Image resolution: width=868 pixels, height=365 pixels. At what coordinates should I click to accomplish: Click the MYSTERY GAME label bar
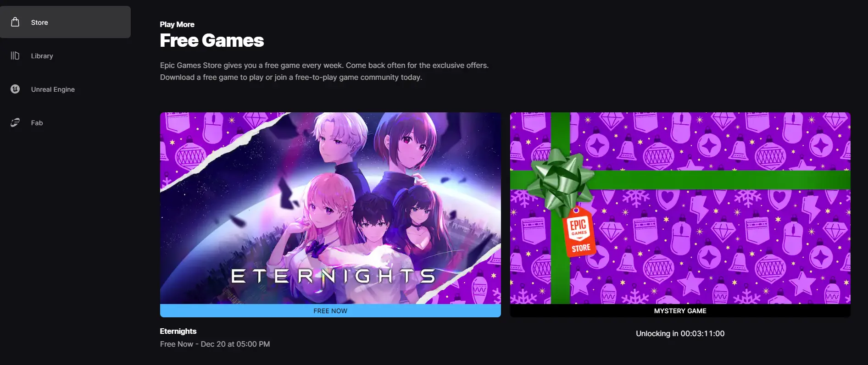pos(680,311)
